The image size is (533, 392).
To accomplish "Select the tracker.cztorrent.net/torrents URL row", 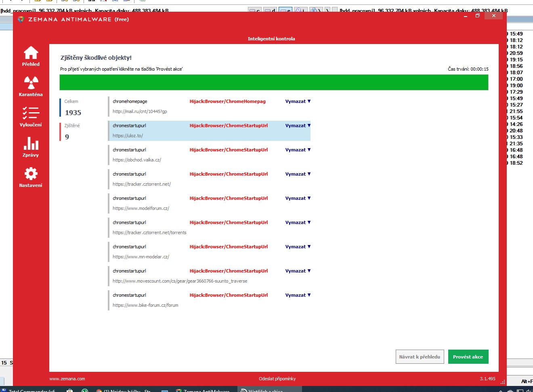I will pos(149,233).
